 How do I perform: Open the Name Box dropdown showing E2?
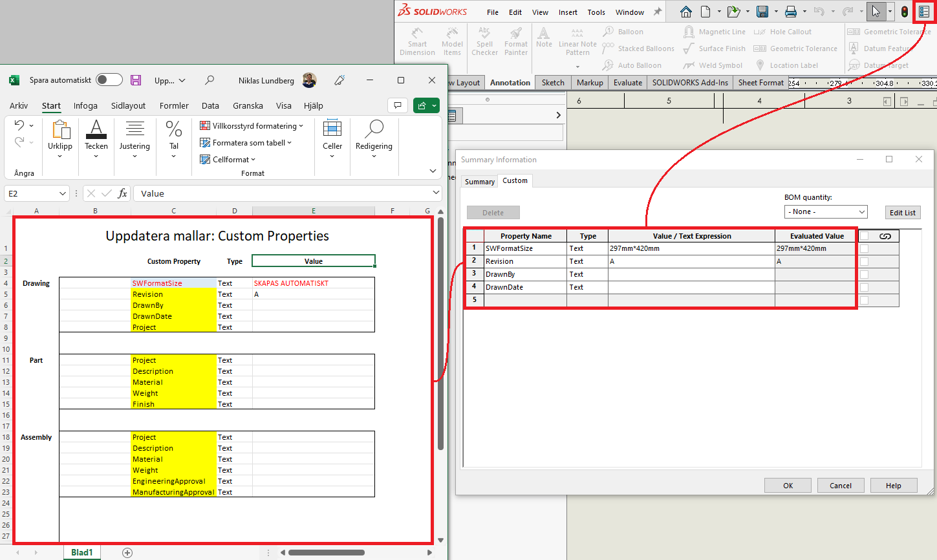63,193
